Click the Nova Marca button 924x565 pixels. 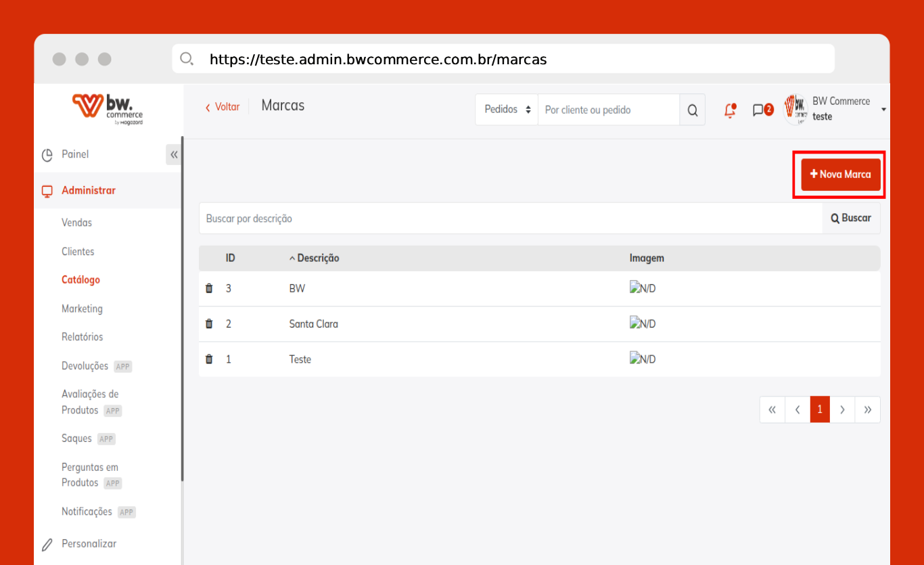coord(840,175)
